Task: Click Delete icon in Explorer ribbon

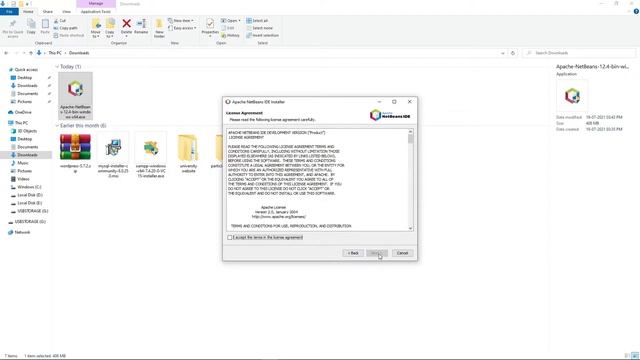Action: point(127,24)
